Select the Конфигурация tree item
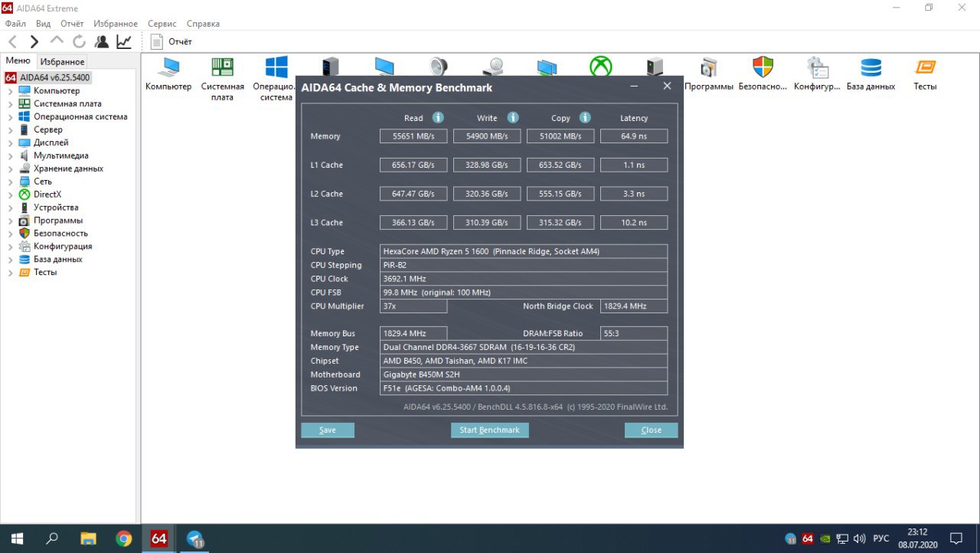The image size is (980, 553). pos(63,247)
